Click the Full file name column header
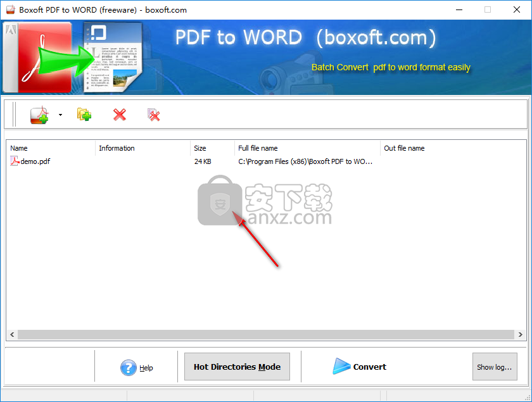The width and height of the screenshot is (532, 402). coord(307,148)
